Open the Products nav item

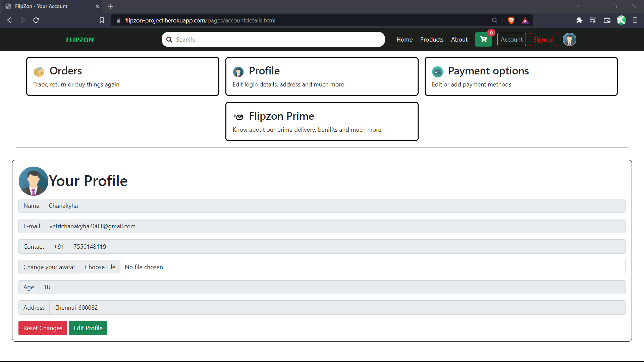432,40
